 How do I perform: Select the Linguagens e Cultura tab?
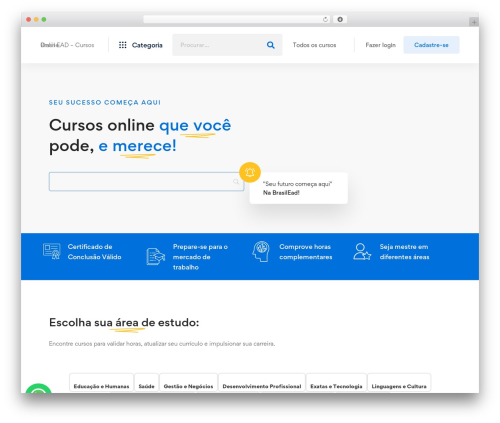pyautogui.click(x=399, y=383)
